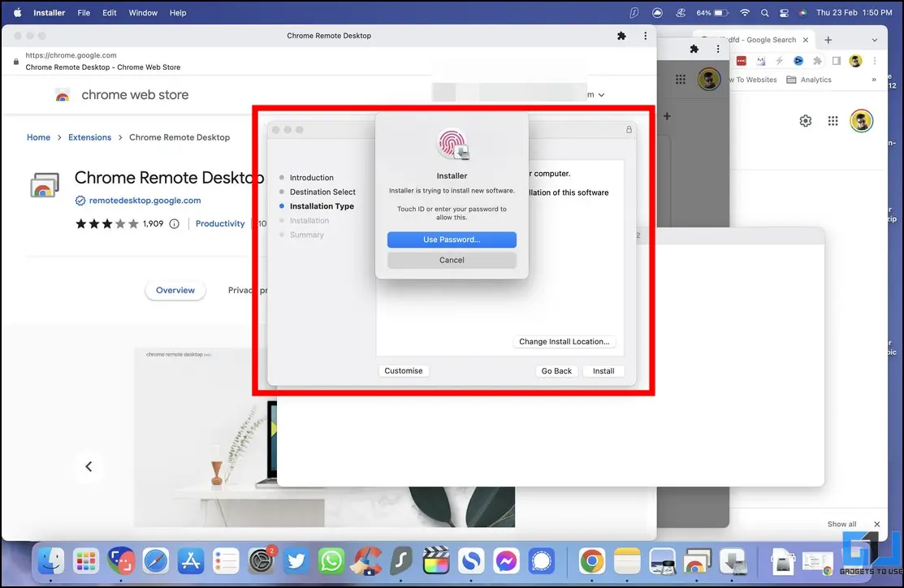Click the rating info icon beside 1,909

tap(174, 223)
